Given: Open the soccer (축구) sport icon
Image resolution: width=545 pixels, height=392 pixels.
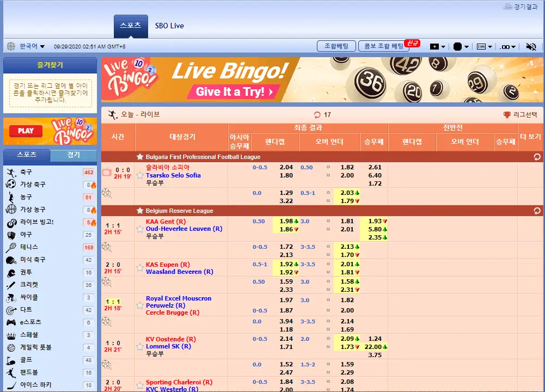Looking at the screenshot, I should (x=11, y=172).
